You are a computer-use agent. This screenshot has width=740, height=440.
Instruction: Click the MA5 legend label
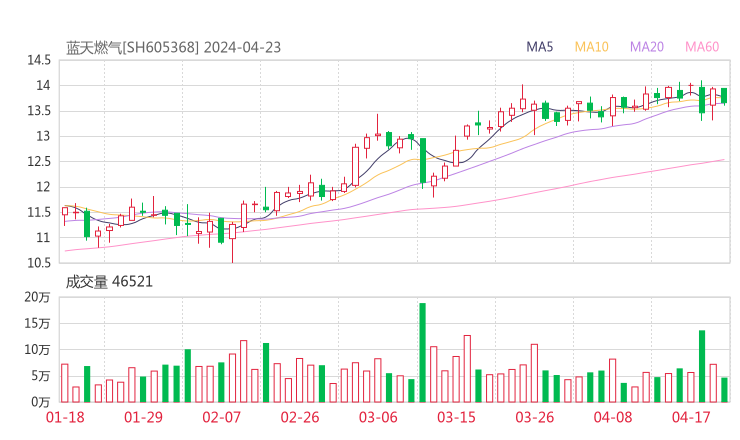(x=539, y=47)
